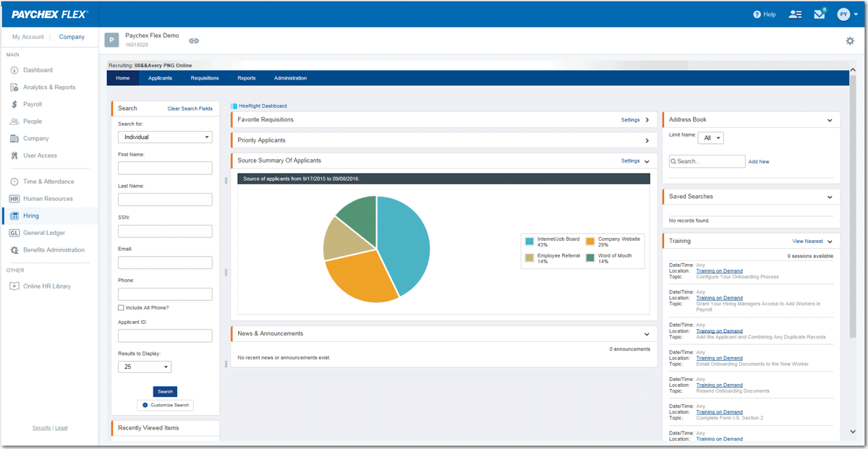Click the magnifier icon in Address Book search

[673, 162]
